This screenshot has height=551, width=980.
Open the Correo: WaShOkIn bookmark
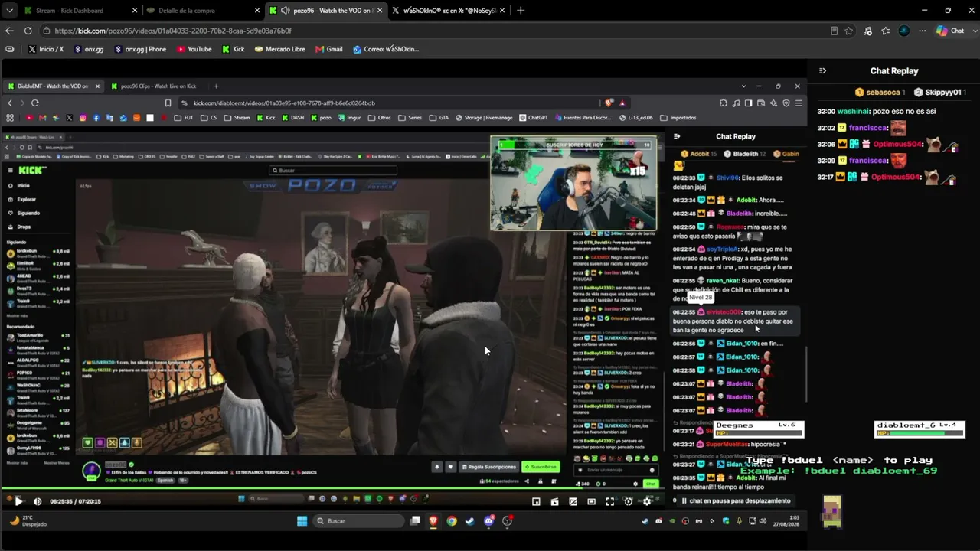pos(387,49)
